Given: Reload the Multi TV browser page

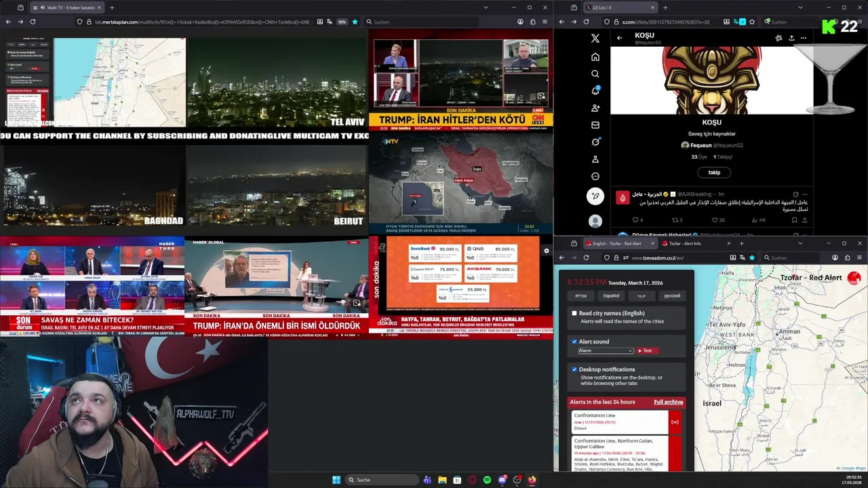Looking at the screenshot, I should [33, 22].
